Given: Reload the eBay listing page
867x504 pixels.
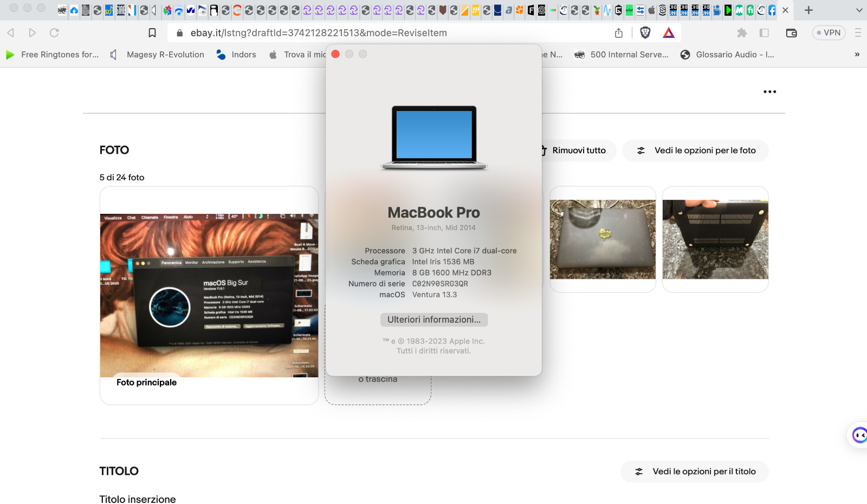Looking at the screenshot, I should pos(54,33).
